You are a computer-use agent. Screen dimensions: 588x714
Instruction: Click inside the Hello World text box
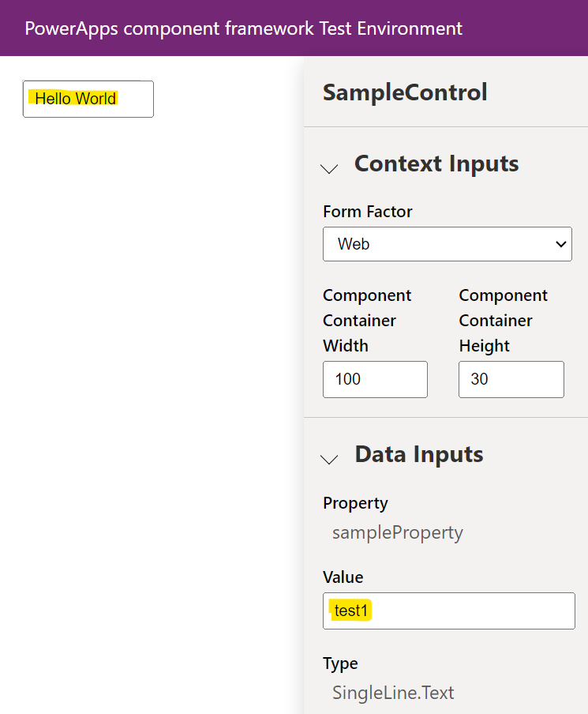(88, 99)
